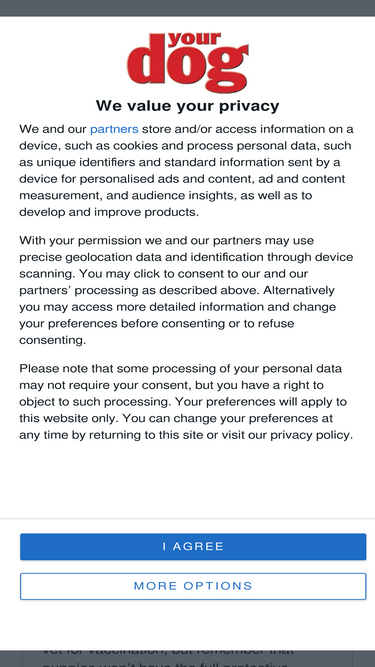Screen dimensions: 375x667
Task: Click the word 'dog' in the logo
Action: (x=188, y=66)
